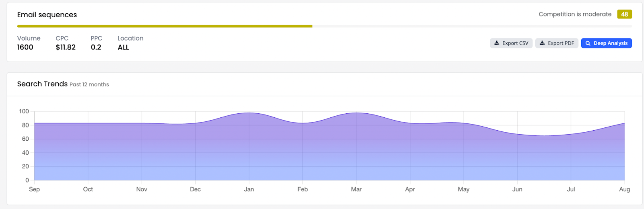Click the "Past 12 months" subtitle

click(x=89, y=84)
